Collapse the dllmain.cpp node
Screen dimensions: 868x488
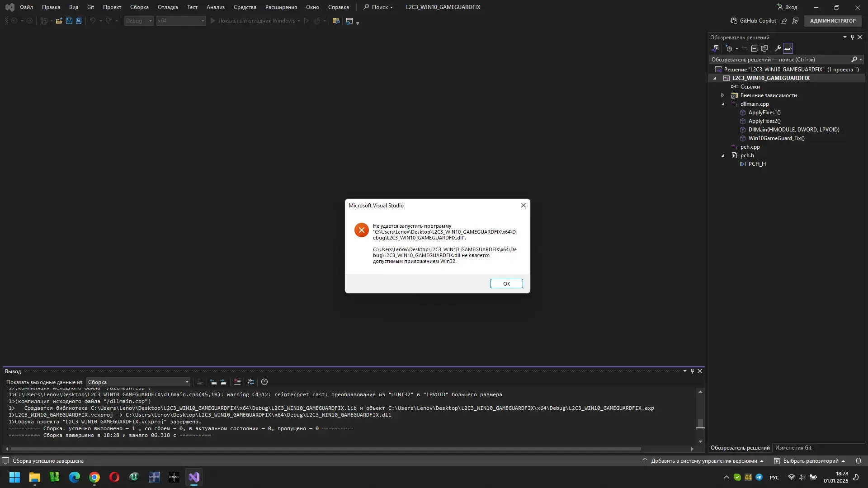[x=722, y=104]
